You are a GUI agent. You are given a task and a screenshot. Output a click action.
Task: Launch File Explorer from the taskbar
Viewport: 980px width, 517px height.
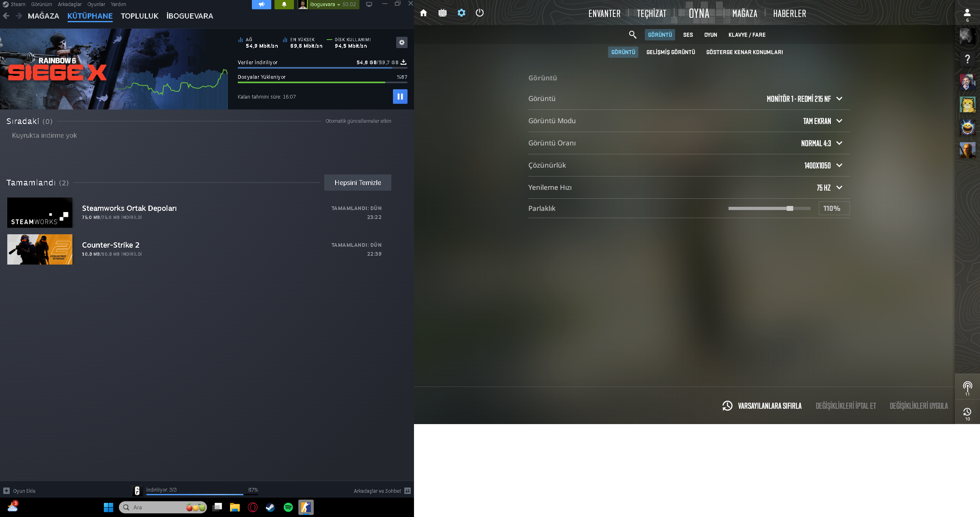235,507
